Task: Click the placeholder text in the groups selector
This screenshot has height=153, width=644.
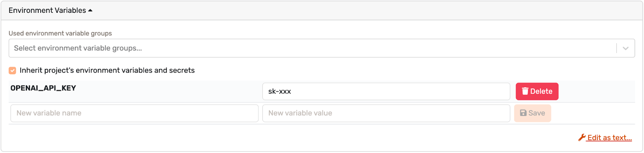Action: [x=78, y=48]
